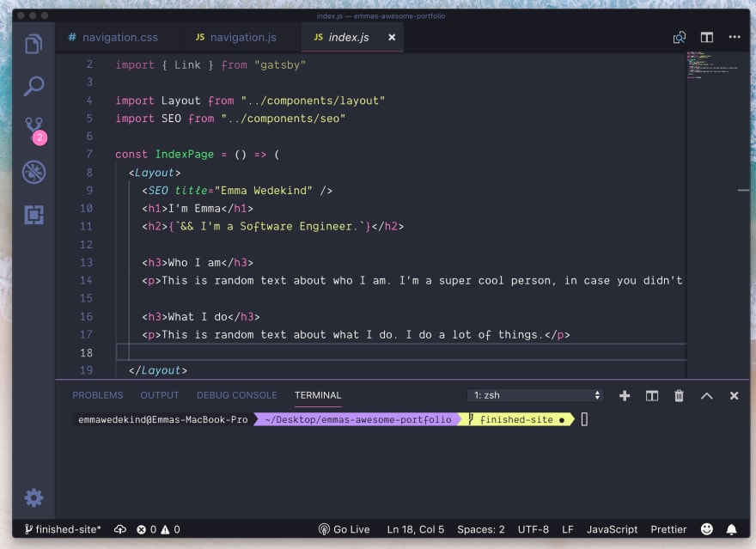Click the "gatsby" import string

click(x=280, y=64)
